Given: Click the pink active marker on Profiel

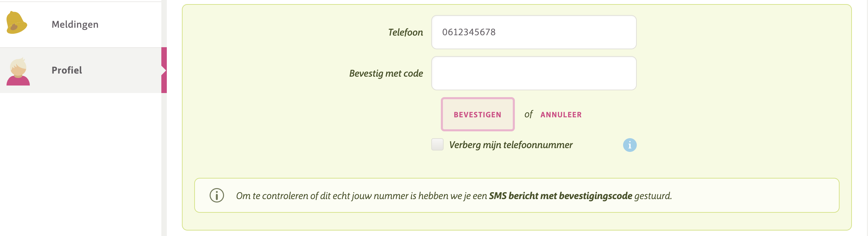Looking at the screenshot, I should [164, 70].
